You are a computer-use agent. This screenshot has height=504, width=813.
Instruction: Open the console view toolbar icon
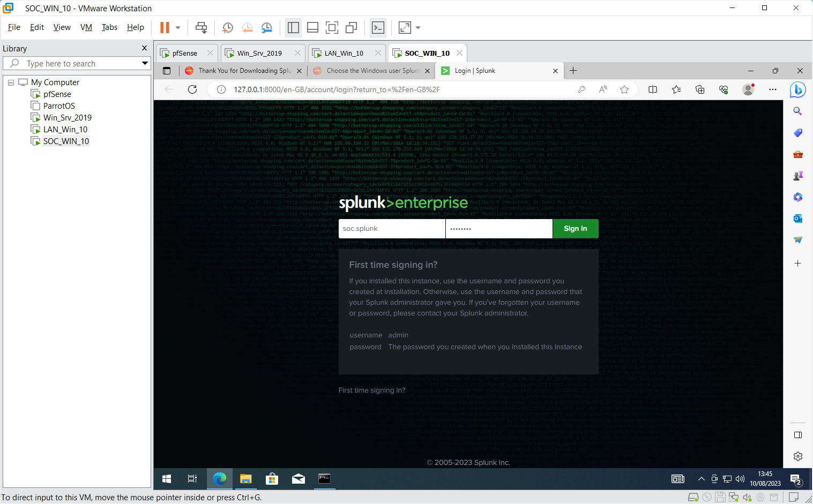[378, 27]
